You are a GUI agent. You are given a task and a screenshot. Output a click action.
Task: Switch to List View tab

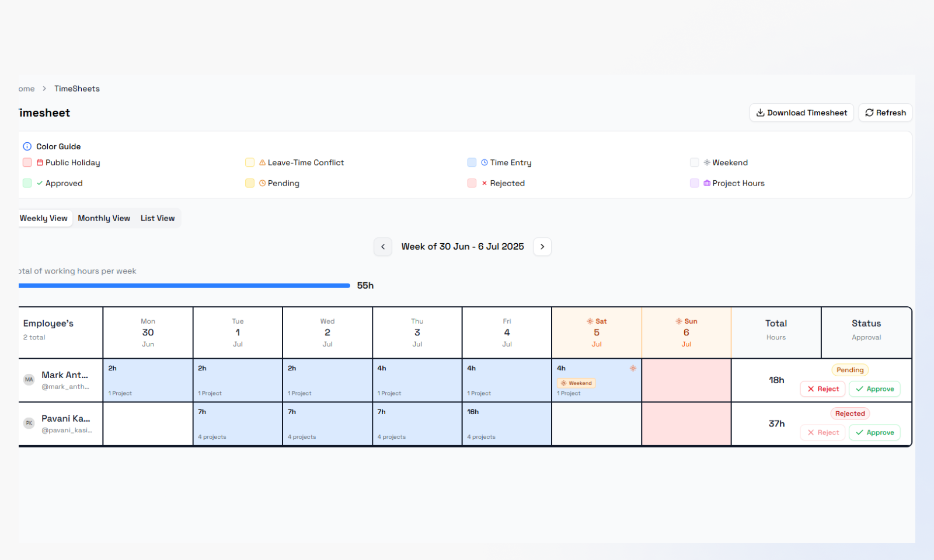158,218
